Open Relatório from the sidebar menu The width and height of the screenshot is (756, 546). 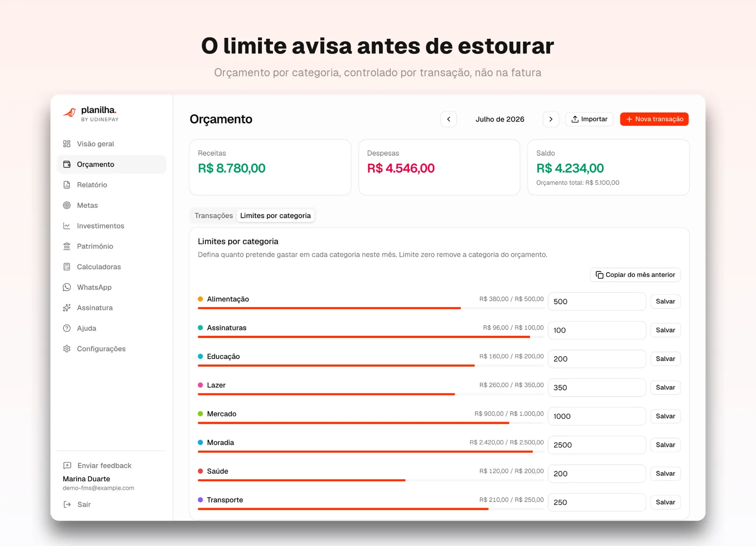point(112,185)
